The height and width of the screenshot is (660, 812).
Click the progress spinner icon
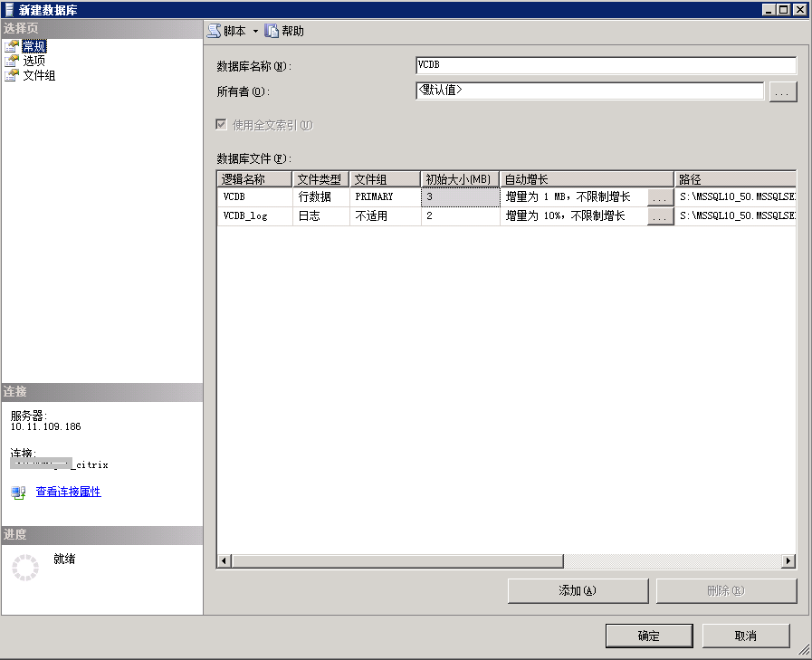point(24,568)
